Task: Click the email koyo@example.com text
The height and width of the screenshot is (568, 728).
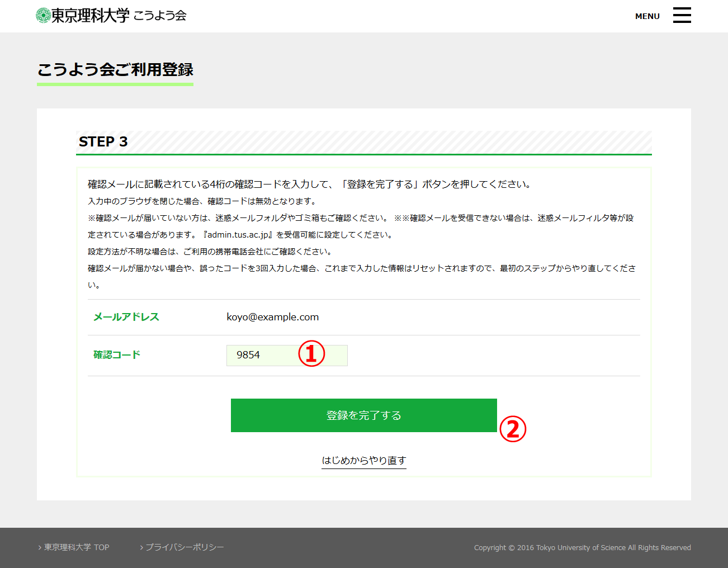Action: tap(273, 317)
